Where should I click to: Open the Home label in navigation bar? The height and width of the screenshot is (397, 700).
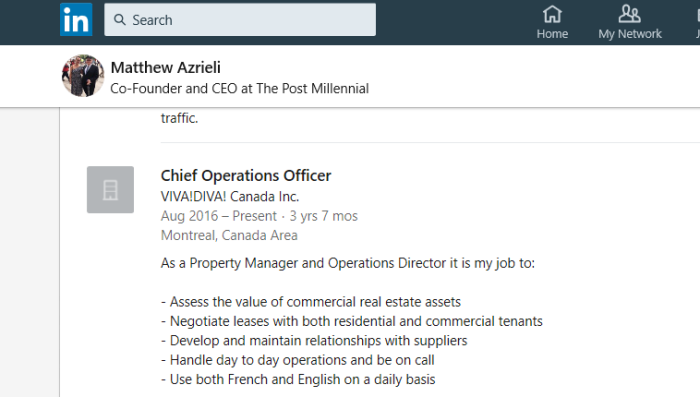552,34
